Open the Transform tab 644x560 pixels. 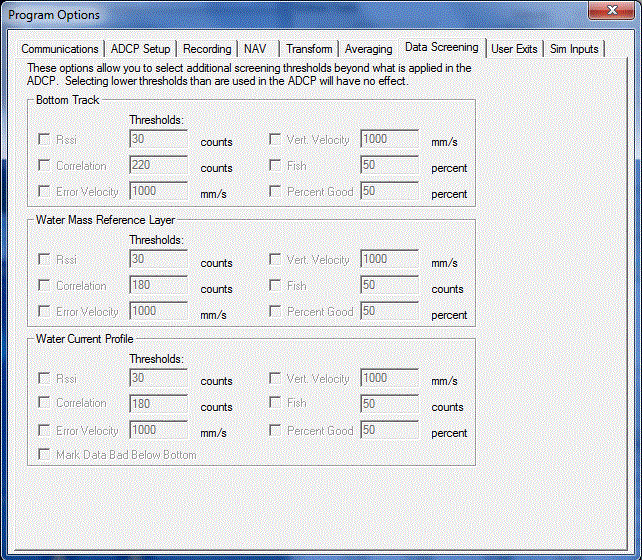pos(308,49)
